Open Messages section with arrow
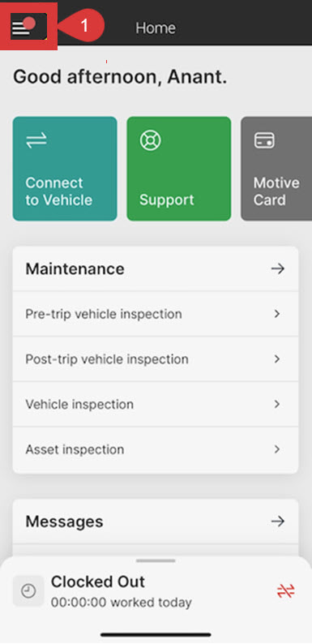 [278, 522]
